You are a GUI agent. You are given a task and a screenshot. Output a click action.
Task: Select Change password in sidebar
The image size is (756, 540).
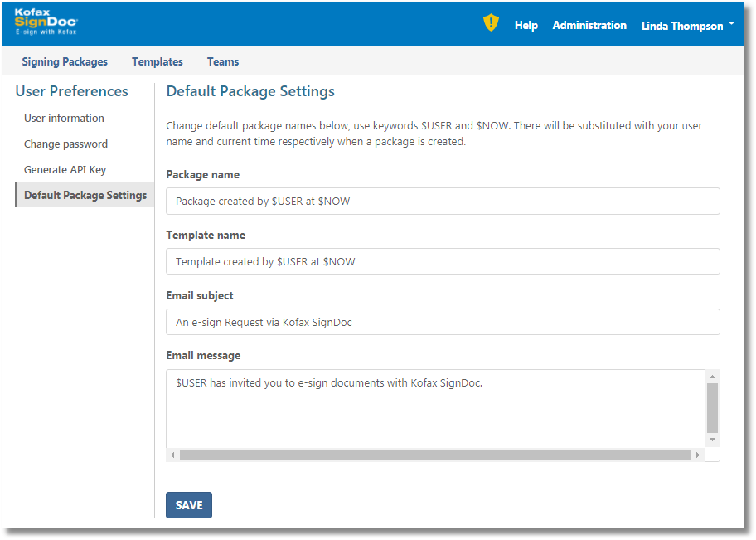tap(65, 144)
